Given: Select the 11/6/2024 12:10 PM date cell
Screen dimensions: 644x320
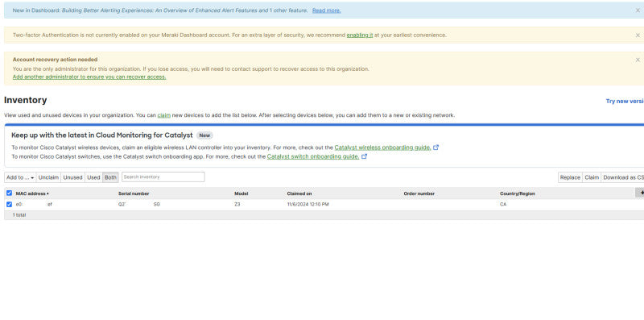Looking at the screenshot, I should click(x=308, y=204).
